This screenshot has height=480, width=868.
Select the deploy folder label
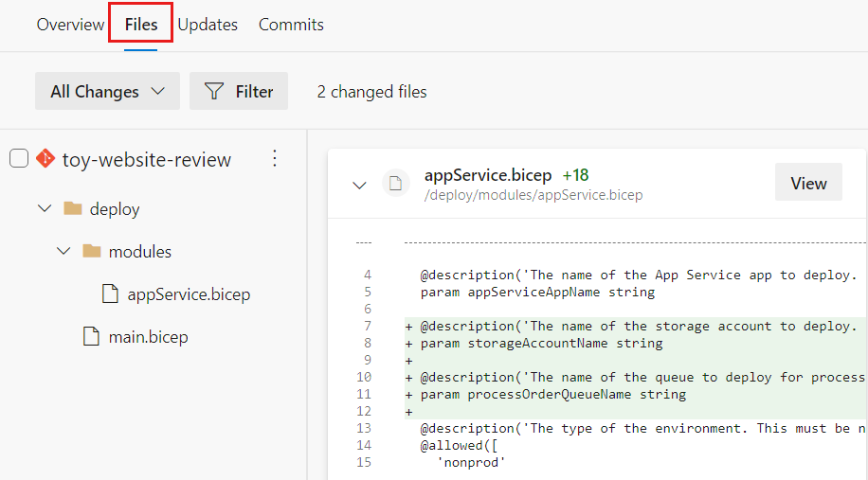point(115,209)
